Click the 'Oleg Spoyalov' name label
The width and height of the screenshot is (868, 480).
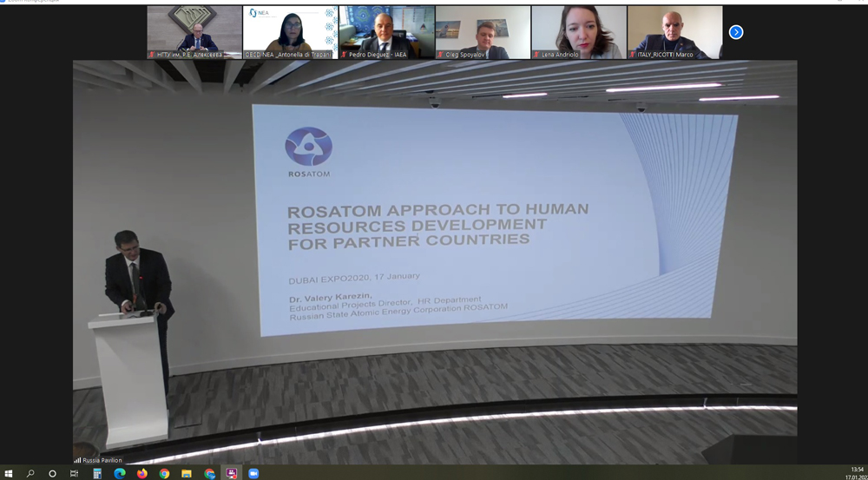coord(464,55)
